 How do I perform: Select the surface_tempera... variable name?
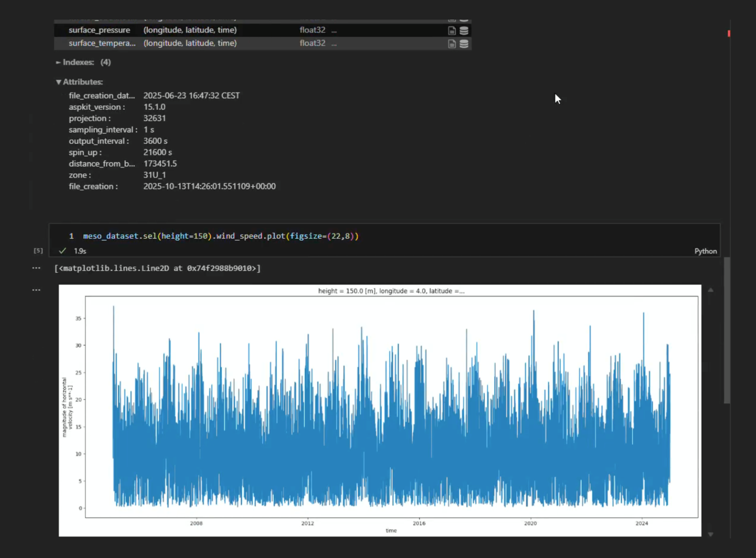[x=102, y=43]
